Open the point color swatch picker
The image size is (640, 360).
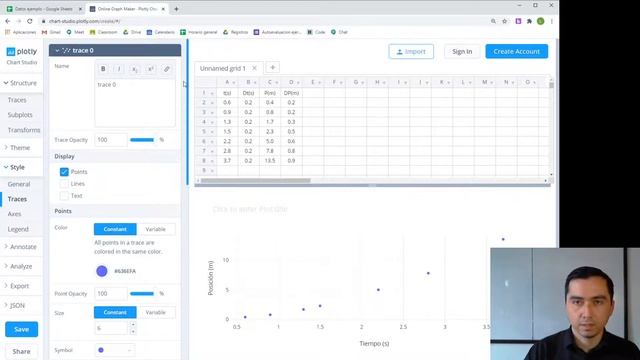pos(102,271)
